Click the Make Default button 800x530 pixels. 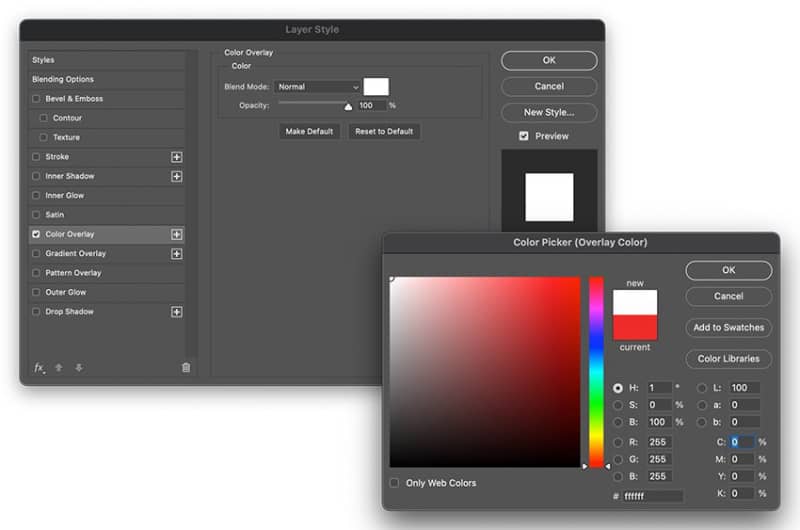[309, 132]
